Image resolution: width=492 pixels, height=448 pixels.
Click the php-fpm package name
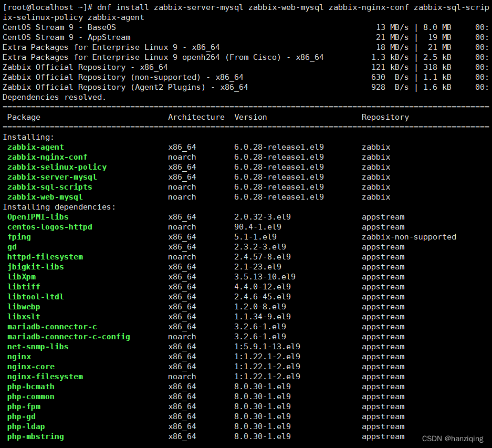[24, 407]
